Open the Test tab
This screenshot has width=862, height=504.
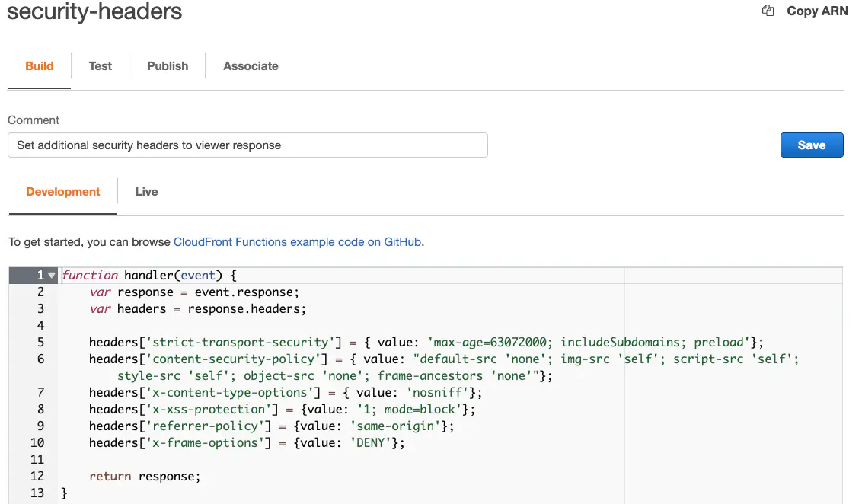[x=100, y=66]
